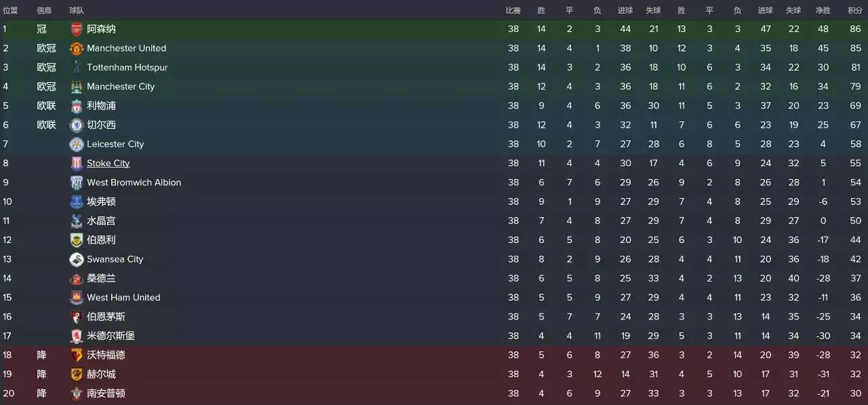Select the Tottenham Hotspur badge icon
Viewport: 868px width, 405px height.
(77, 67)
